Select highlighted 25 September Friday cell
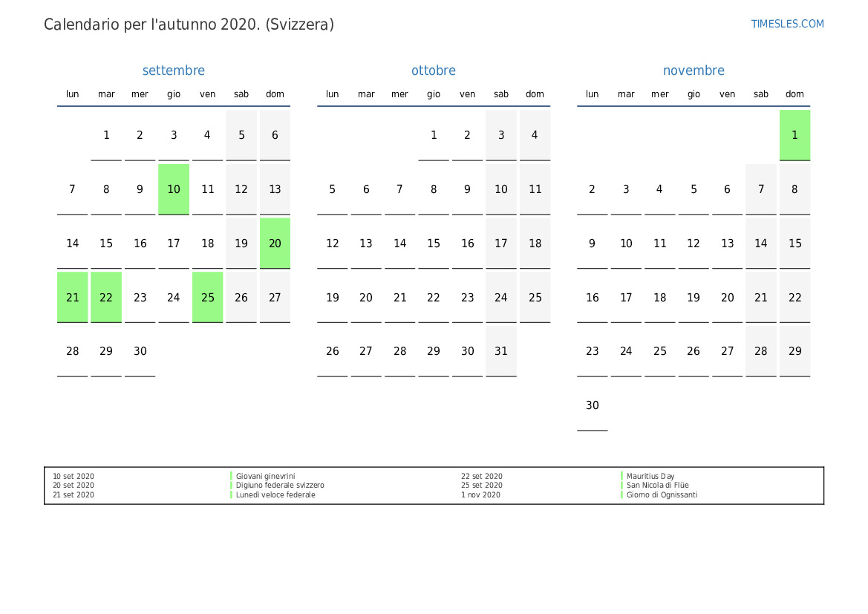 coord(208,297)
